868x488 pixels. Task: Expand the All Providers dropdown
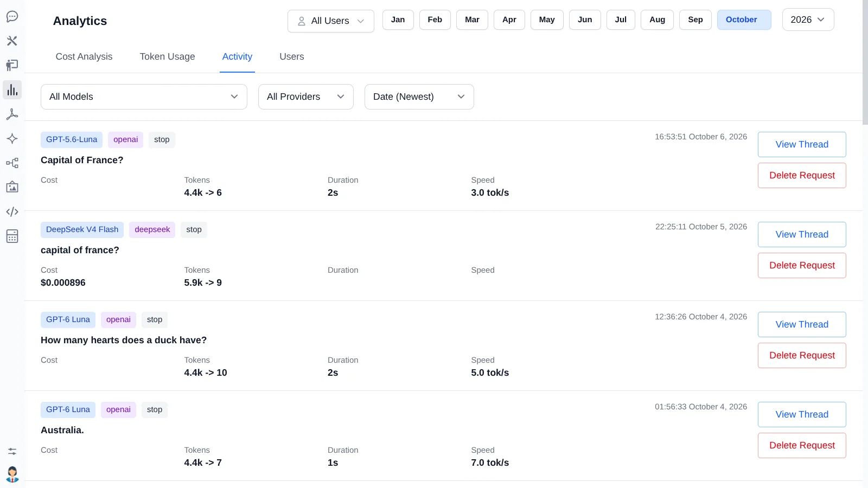pyautogui.click(x=306, y=97)
